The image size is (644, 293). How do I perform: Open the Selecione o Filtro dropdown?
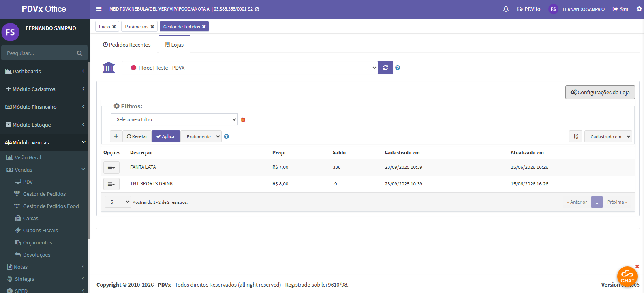(174, 119)
